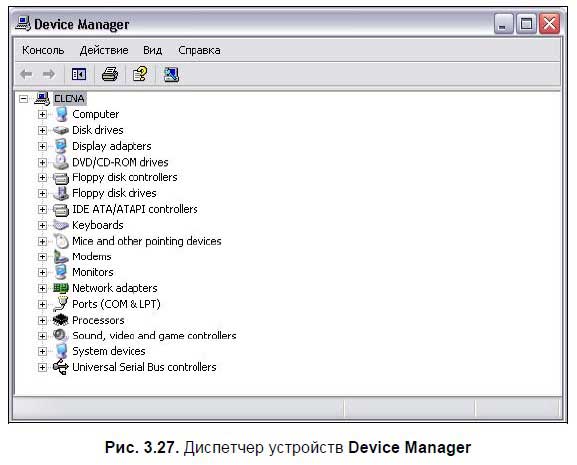
Task: Select Mice and other pointing devices
Action: (147, 241)
